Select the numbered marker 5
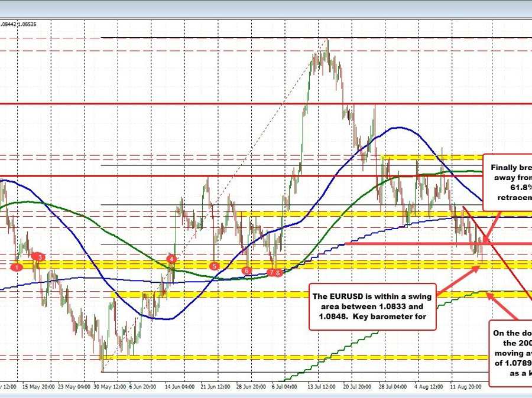The width and height of the screenshot is (532, 398). [x=215, y=266]
